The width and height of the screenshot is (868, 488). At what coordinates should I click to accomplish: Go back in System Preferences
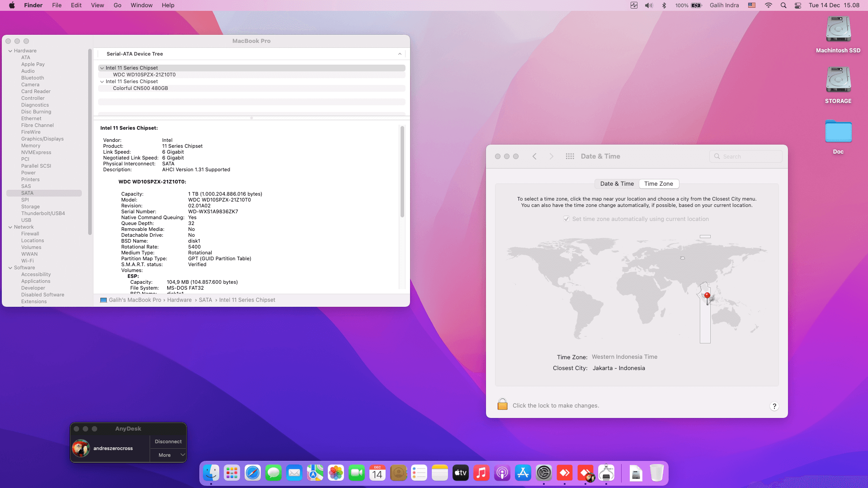click(x=534, y=156)
